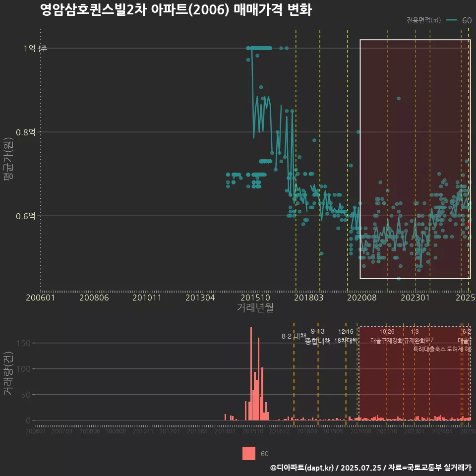Click the '150' volume axis label
The width and height of the screenshot is (476, 476).
pos(23,343)
